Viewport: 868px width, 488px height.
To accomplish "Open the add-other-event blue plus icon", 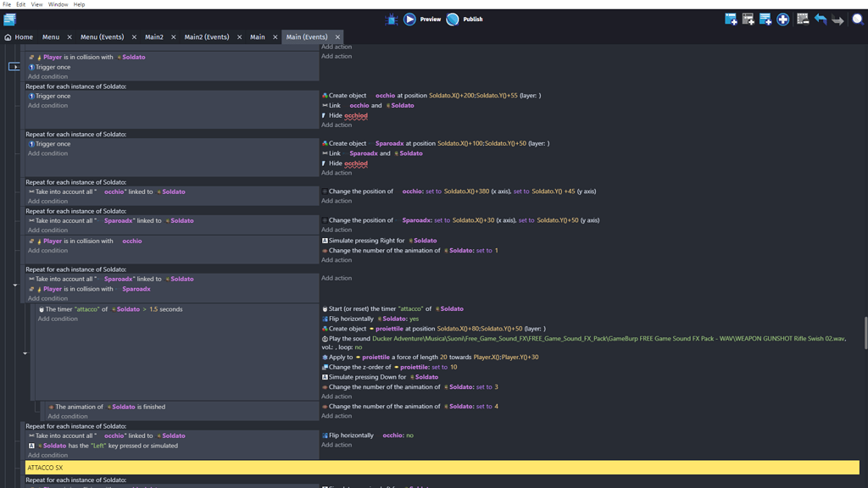I will coord(782,19).
